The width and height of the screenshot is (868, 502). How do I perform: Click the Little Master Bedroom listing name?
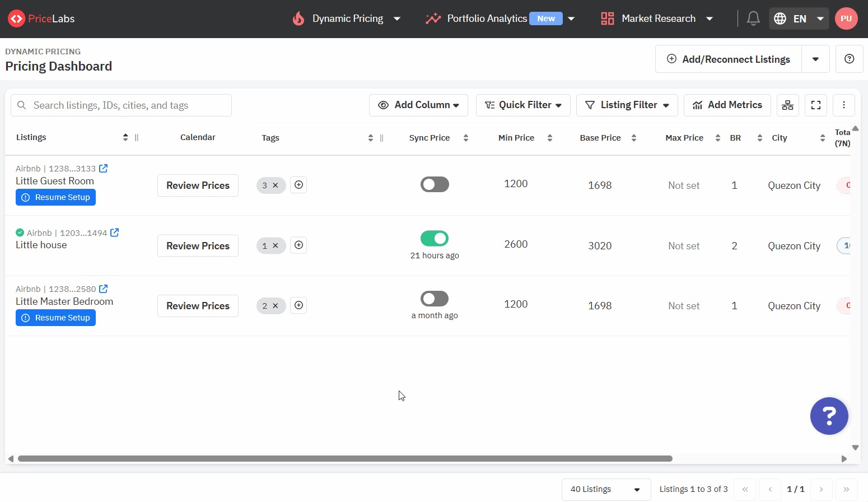coord(64,301)
